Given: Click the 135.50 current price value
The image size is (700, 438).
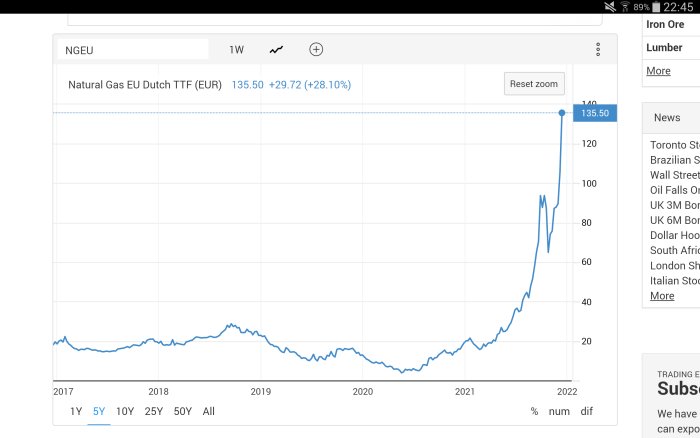Looking at the screenshot, I should (247, 85).
